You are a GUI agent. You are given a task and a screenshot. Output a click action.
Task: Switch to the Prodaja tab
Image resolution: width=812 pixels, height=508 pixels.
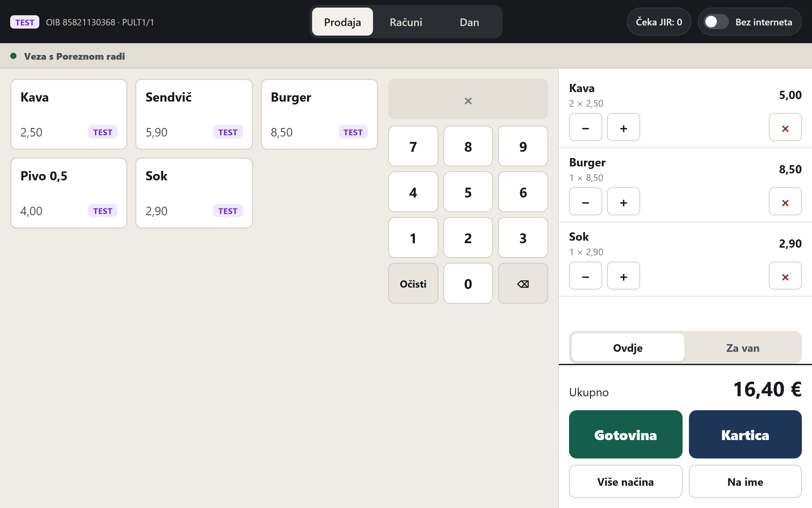pos(342,22)
